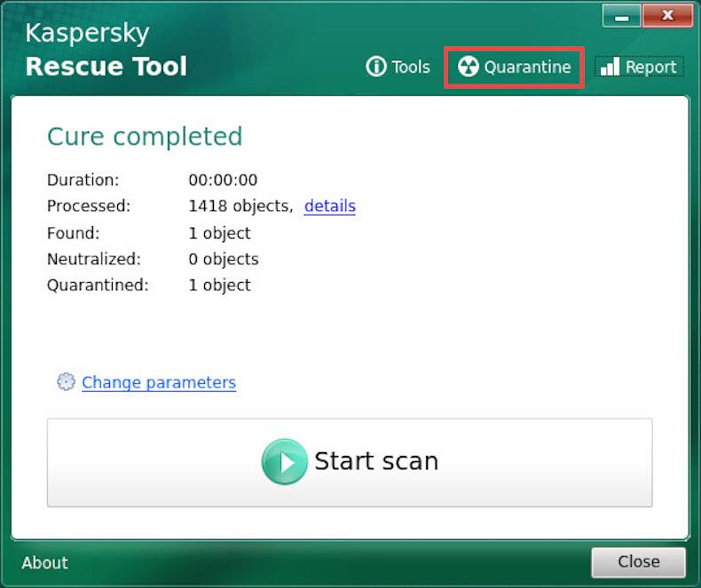Click the Report bar chart icon
Viewport: 701px width, 588px height.
(x=610, y=67)
